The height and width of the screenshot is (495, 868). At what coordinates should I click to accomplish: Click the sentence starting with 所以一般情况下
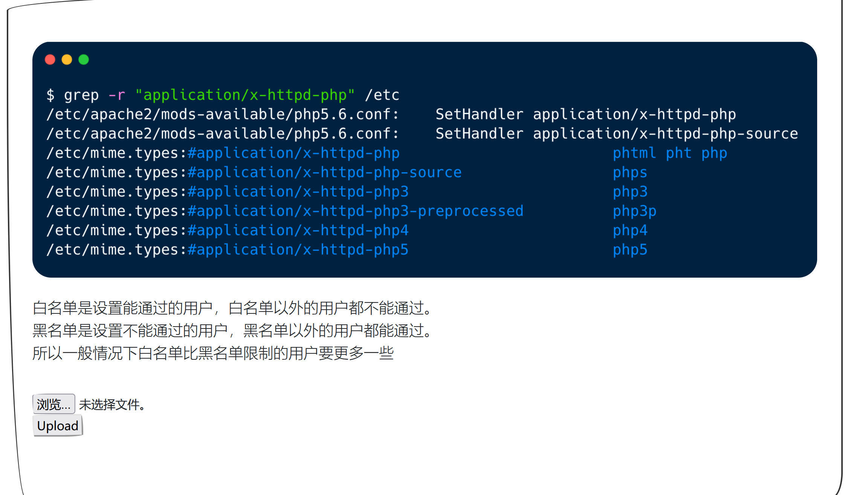213,353
